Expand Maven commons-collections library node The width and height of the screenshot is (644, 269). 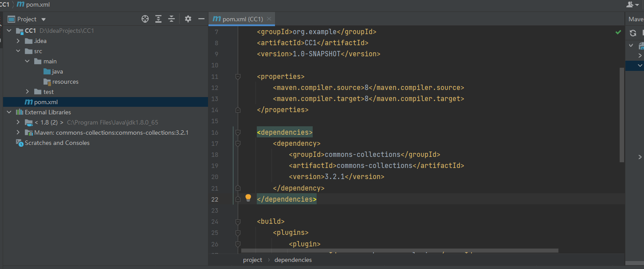point(18,133)
